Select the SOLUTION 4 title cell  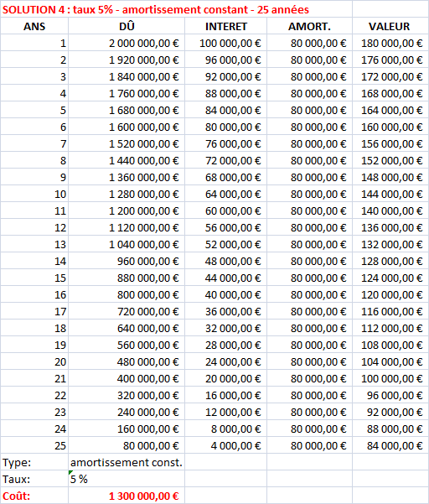[x=176, y=9]
